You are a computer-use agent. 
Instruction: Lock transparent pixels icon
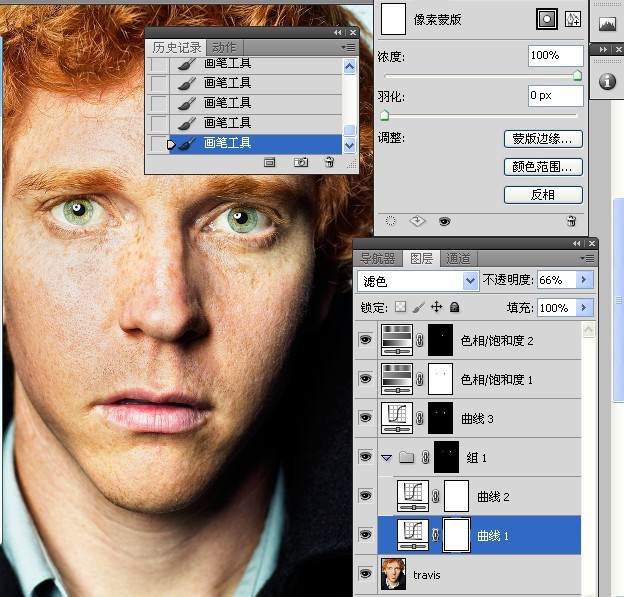tap(401, 307)
